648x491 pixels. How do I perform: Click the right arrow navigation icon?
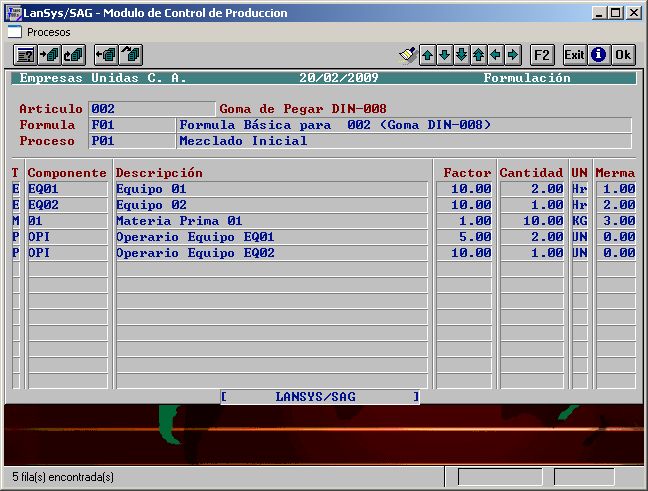click(513, 55)
